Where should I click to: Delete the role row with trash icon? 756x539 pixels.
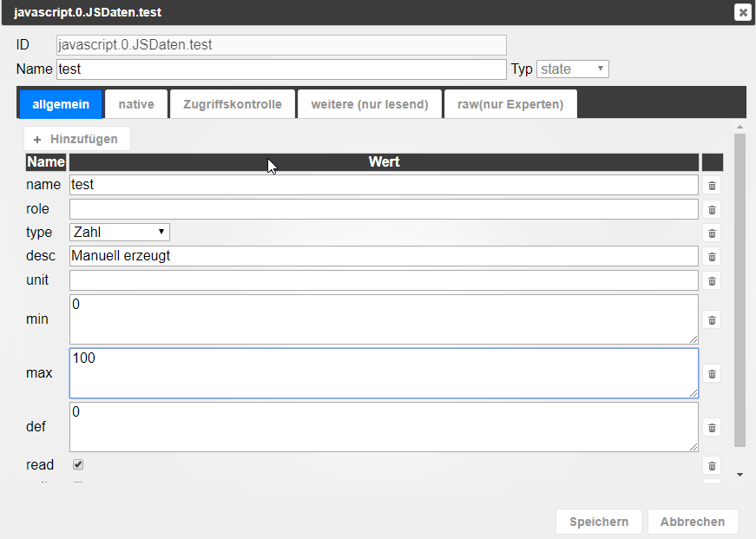pyautogui.click(x=712, y=210)
